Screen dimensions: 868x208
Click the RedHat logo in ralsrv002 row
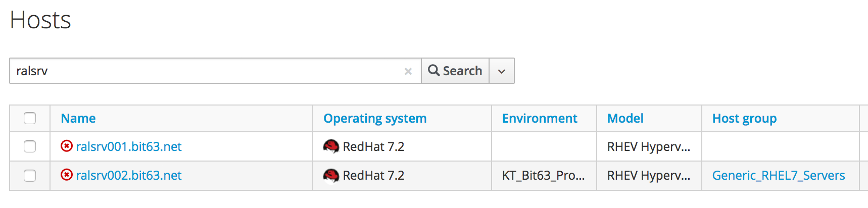[331, 175]
